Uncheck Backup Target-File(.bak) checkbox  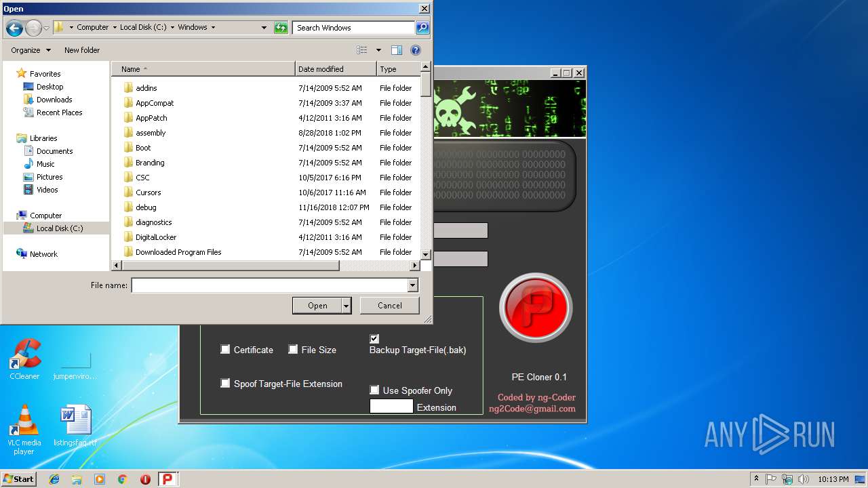(x=374, y=338)
